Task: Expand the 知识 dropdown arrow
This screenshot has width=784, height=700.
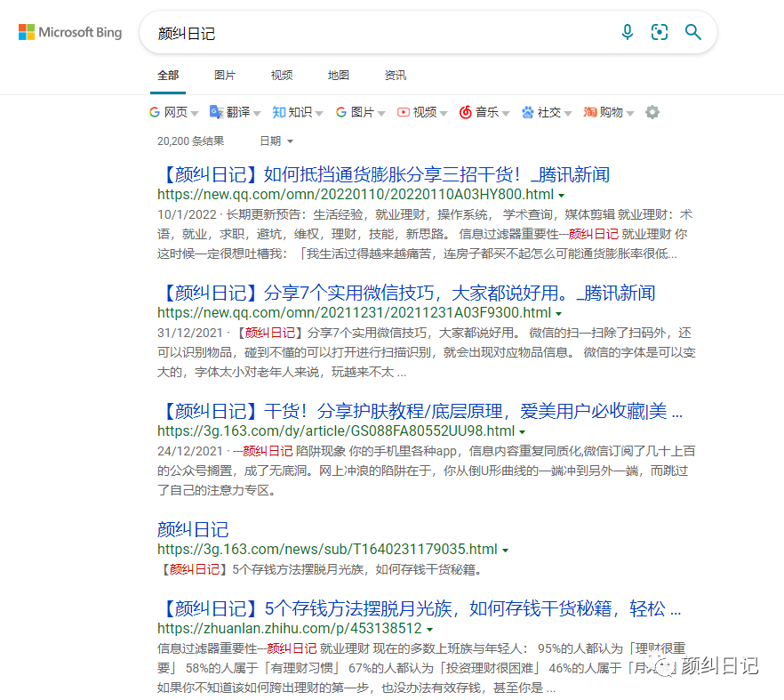Action: [x=319, y=114]
